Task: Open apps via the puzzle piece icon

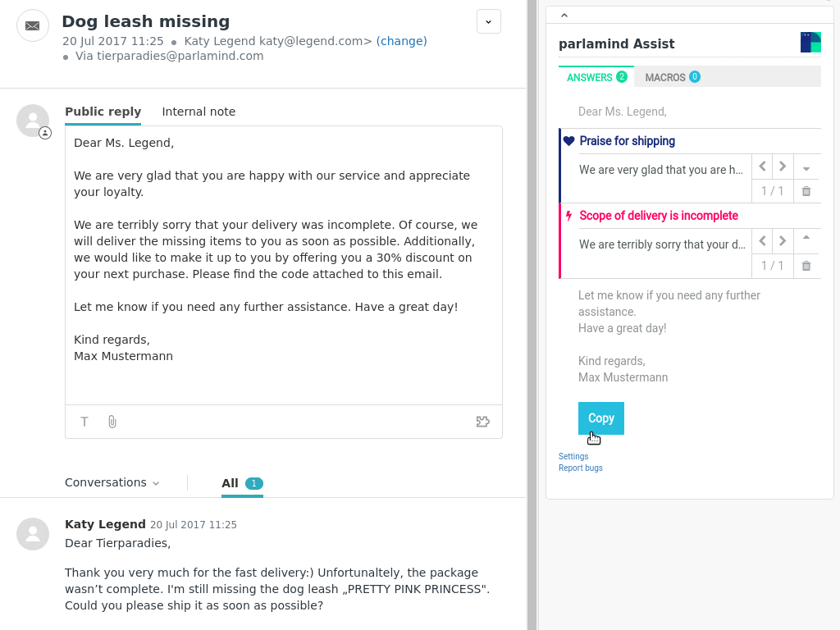Action: coord(483,422)
